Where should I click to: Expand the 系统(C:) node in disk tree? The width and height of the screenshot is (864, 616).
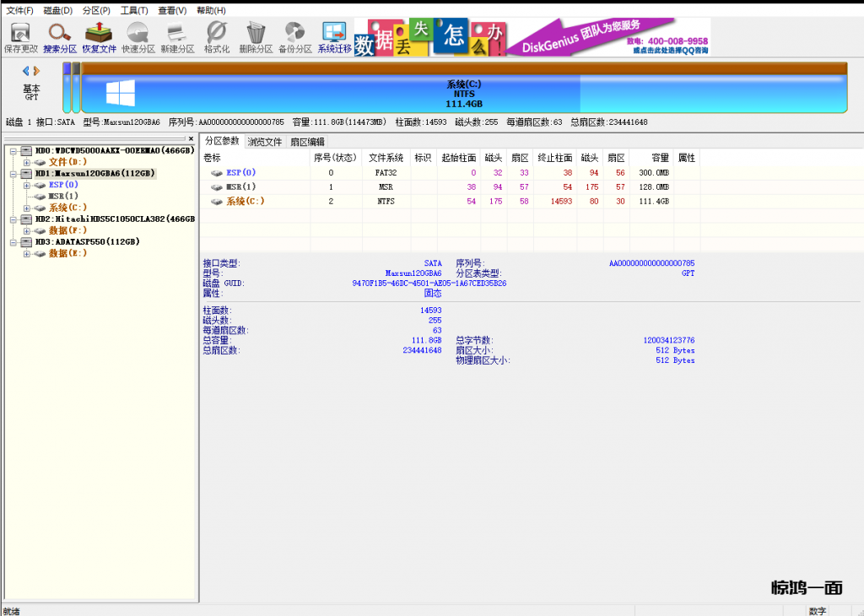pyautogui.click(x=27, y=208)
